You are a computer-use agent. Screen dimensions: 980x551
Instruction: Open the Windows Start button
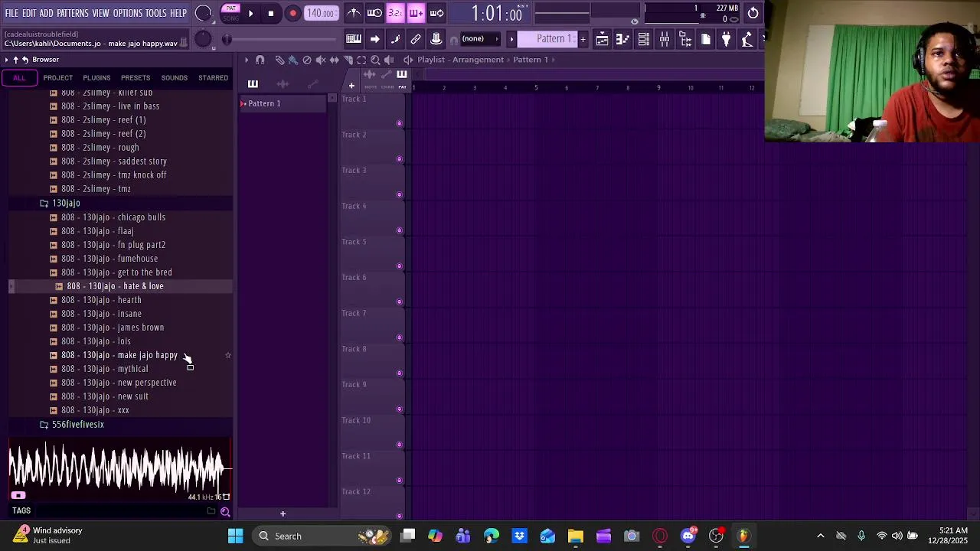235,536
